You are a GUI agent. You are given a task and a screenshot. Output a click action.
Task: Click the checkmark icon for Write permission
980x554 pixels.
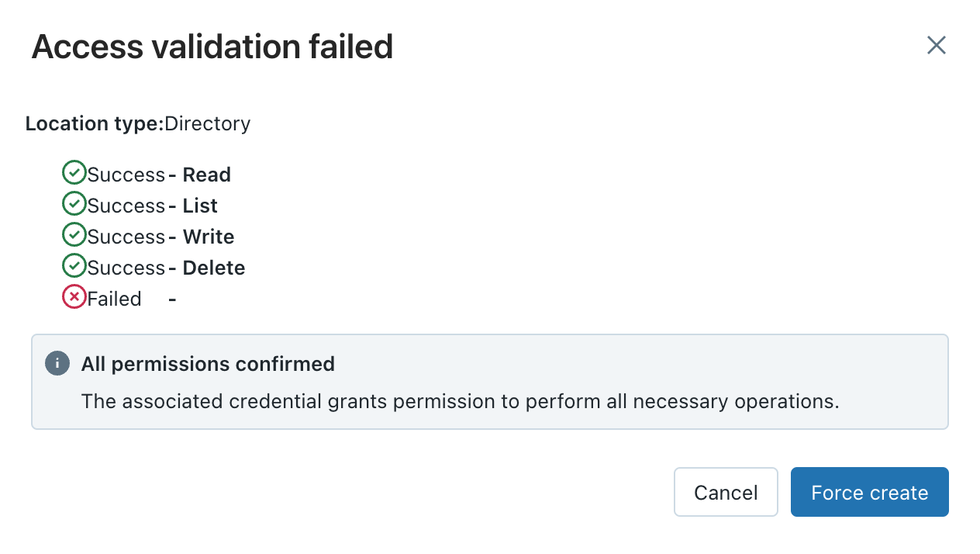[74, 234]
